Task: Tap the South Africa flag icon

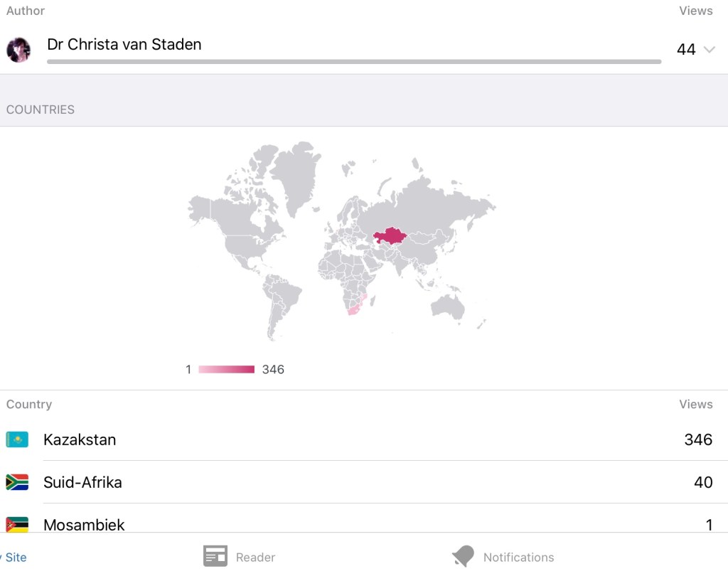Action: (17, 482)
